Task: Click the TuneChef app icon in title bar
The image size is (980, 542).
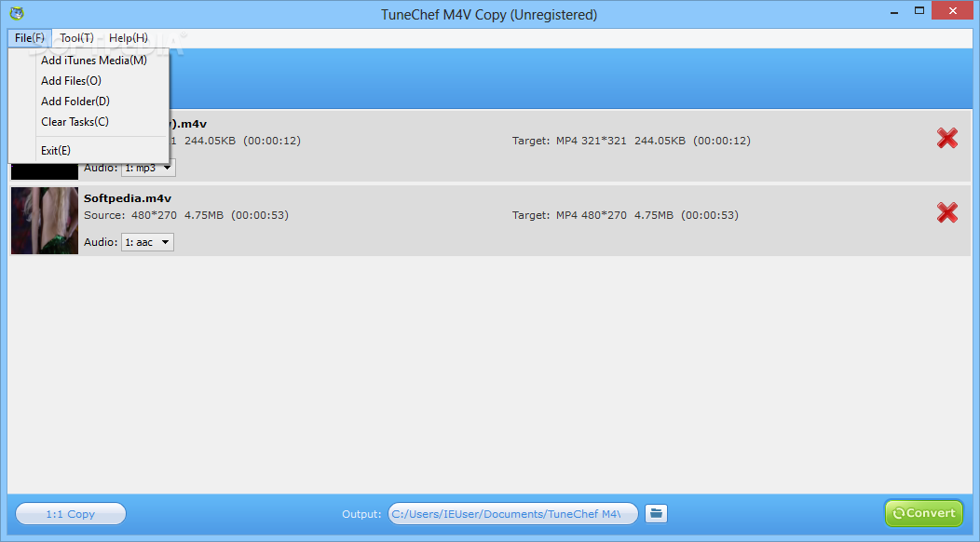Action: pos(17,14)
